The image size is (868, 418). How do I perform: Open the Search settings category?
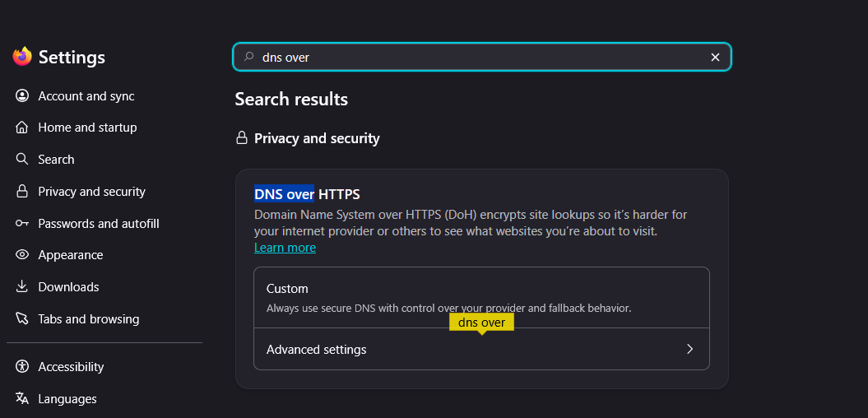click(56, 160)
